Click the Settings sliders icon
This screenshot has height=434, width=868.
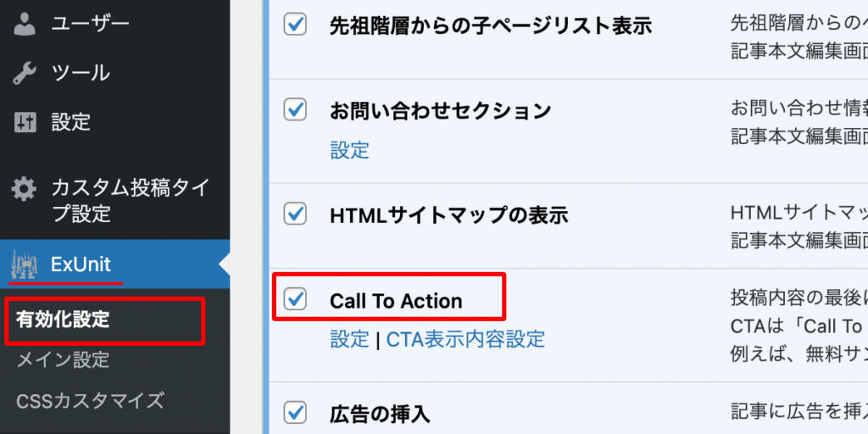(25, 122)
